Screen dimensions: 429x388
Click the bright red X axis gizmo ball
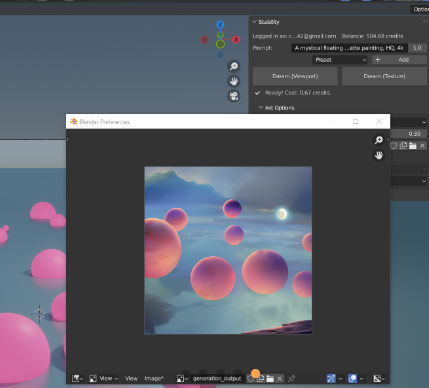tap(236, 40)
